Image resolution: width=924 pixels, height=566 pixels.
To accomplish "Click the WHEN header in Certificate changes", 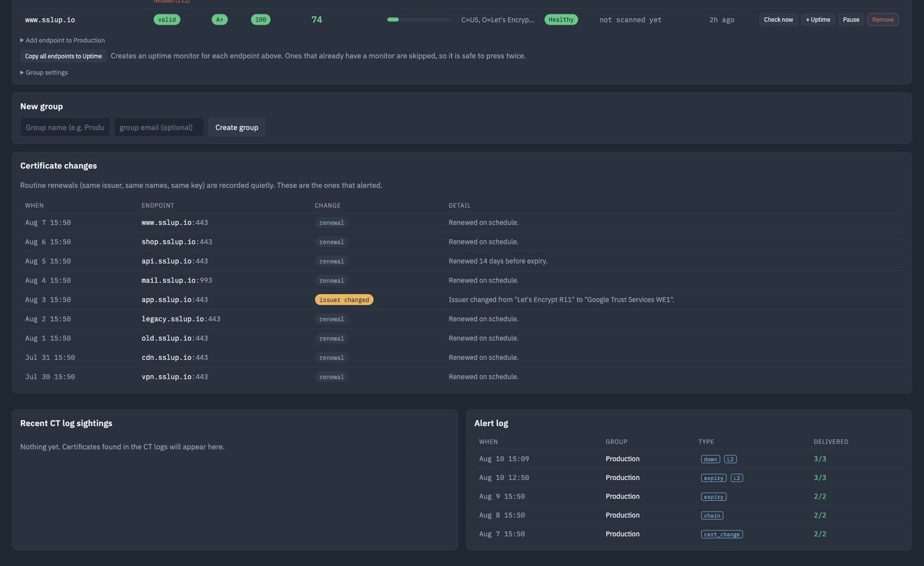I will coord(34,206).
